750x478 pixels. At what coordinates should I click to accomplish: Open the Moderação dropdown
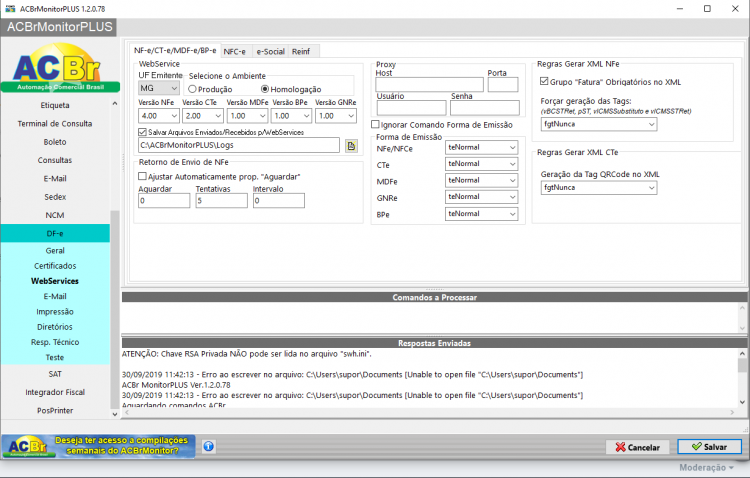(x=706, y=467)
